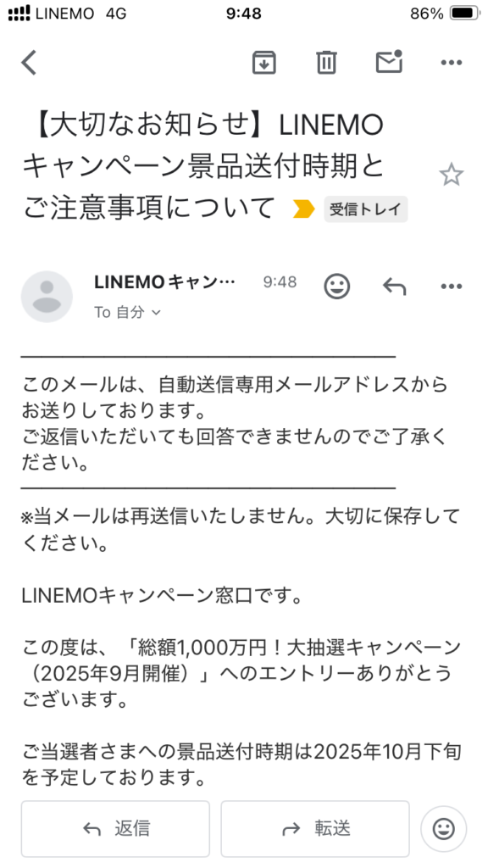Open the top-right three-dot overflow menu

pos(451,63)
